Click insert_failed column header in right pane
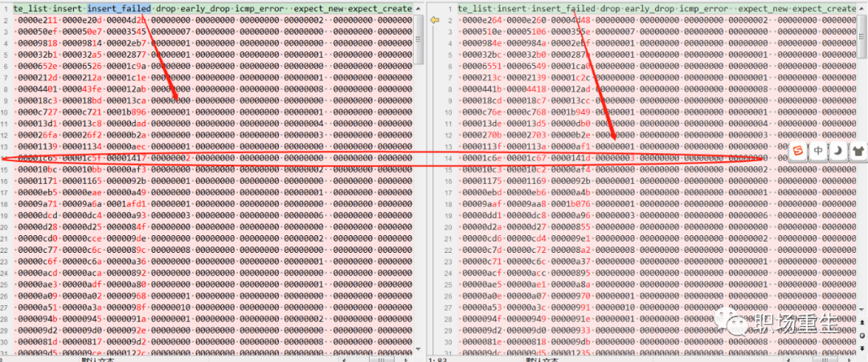 tap(559, 7)
